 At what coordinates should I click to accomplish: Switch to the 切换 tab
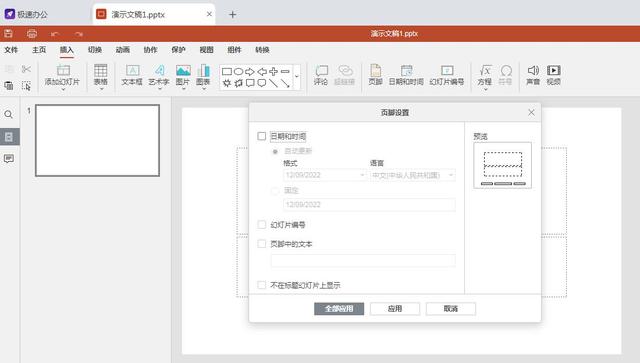pyautogui.click(x=95, y=50)
